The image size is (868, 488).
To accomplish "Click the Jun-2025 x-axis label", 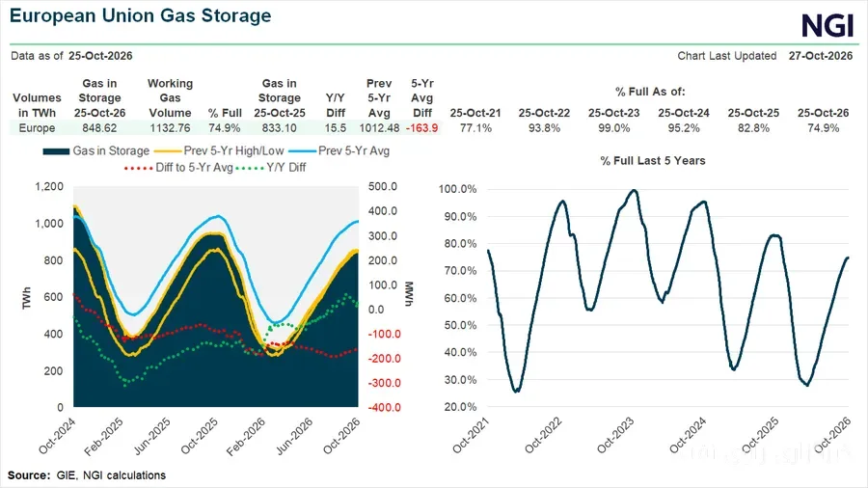I will click(151, 436).
